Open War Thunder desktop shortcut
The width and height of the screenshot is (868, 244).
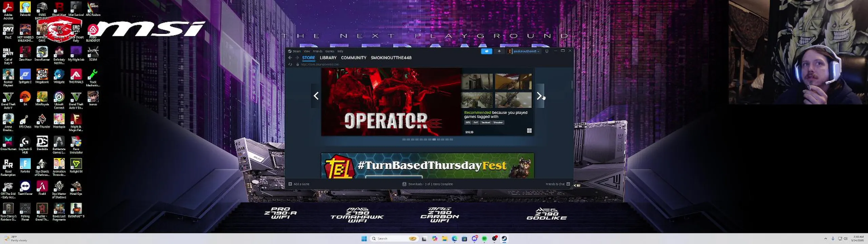(42, 121)
